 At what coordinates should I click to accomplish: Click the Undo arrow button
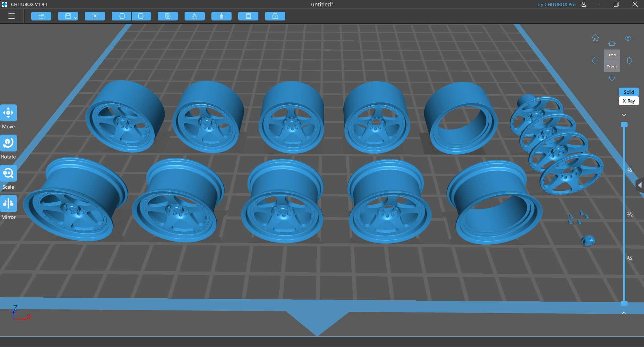coord(121,16)
